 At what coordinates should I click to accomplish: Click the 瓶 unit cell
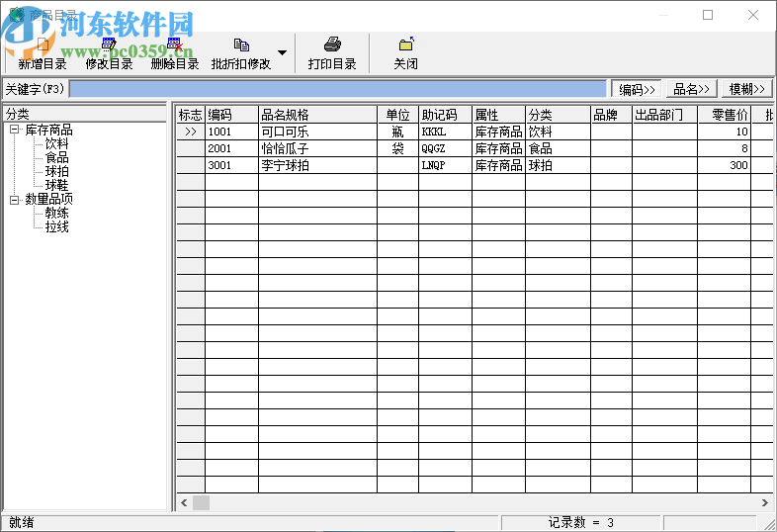coord(398,132)
